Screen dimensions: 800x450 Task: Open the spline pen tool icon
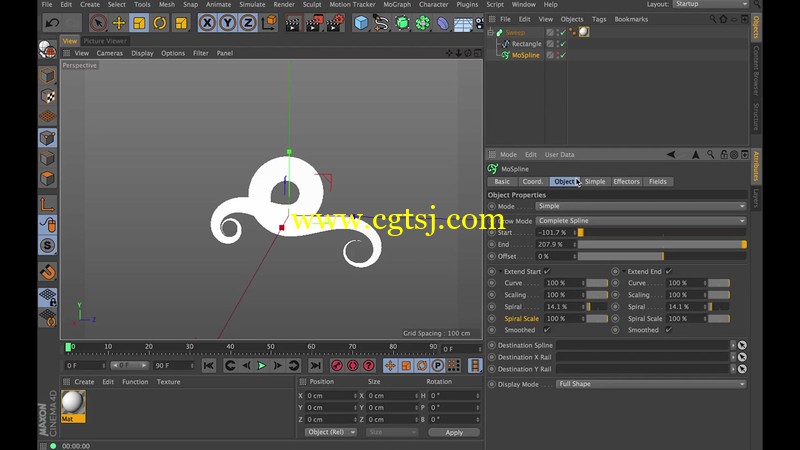pyautogui.click(x=381, y=23)
